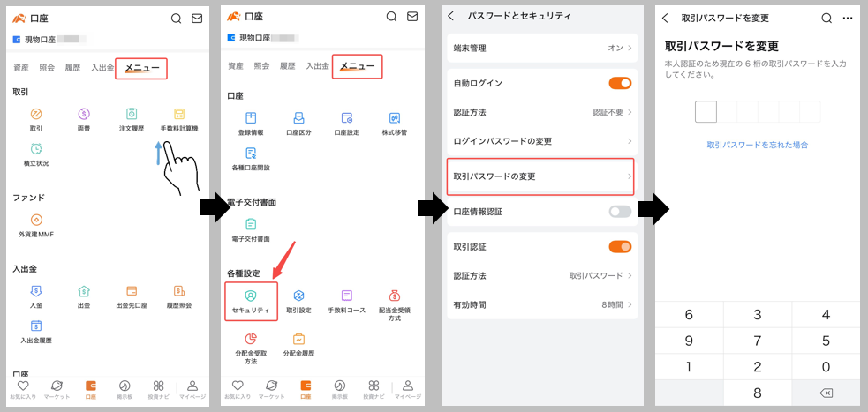Image resolution: width=868 pixels, height=412 pixels.
Task: Open 外貨建MMF under the ファンド section
Action: [x=36, y=224]
